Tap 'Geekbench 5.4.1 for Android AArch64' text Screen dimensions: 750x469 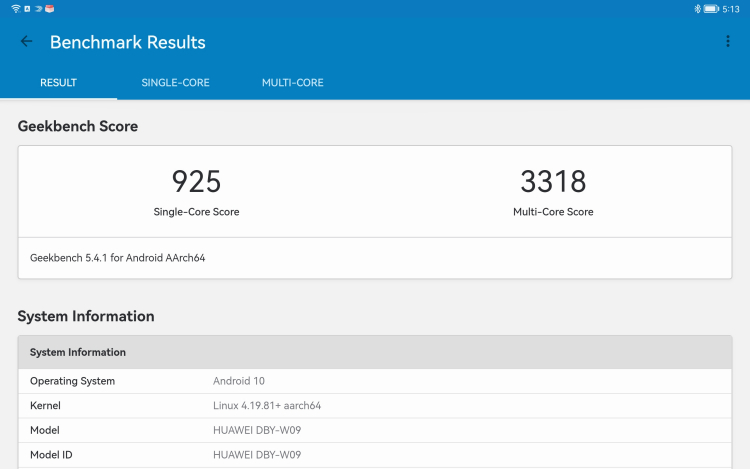point(118,258)
